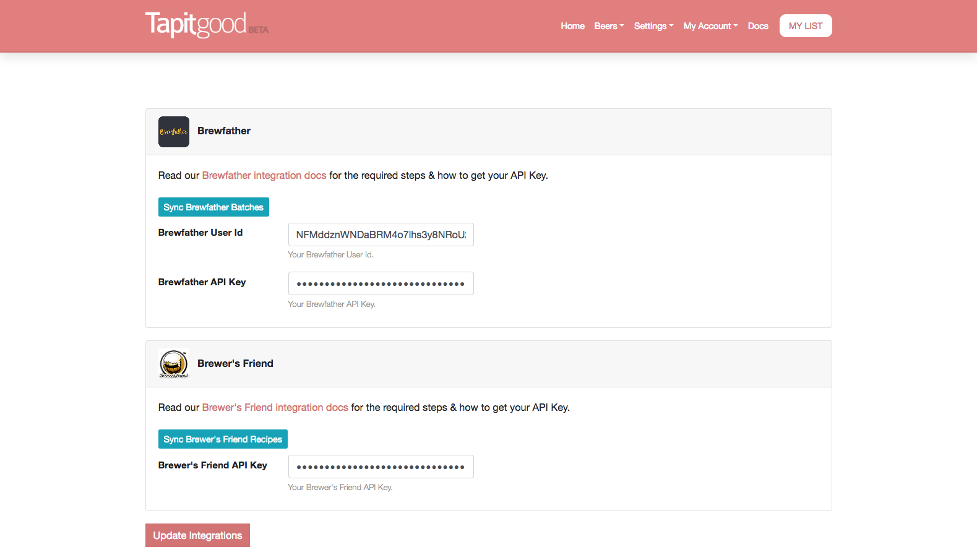Click the Brewer's Friend logo icon
The height and width of the screenshot is (560, 977).
pyautogui.click(x=174, y=364)
